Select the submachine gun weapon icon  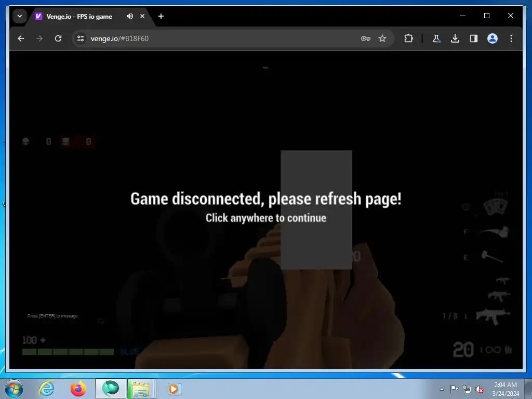tap(499, 297)
